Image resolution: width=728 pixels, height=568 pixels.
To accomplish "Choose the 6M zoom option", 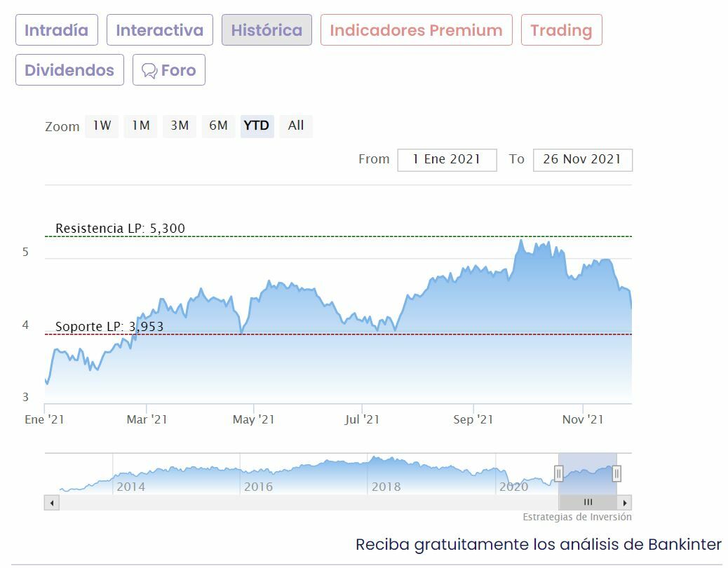I will [x=218, y=126].
